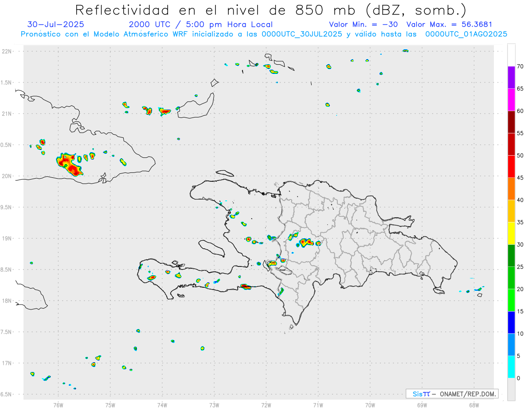Click the "76W" longitude axis label
The width and height of the screenshot is (532, 411).
click(58, 405)
